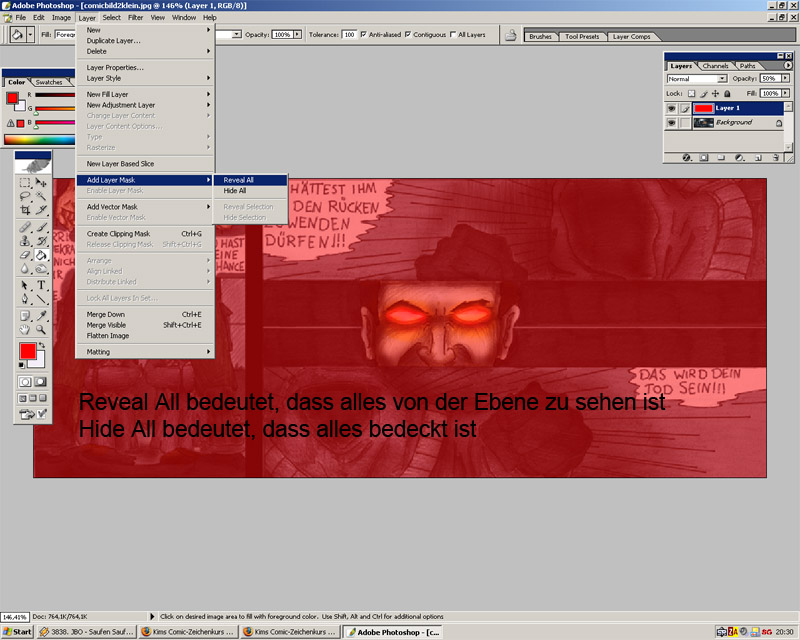Select the Zoom magnifier tool

(x=41, y=328)
